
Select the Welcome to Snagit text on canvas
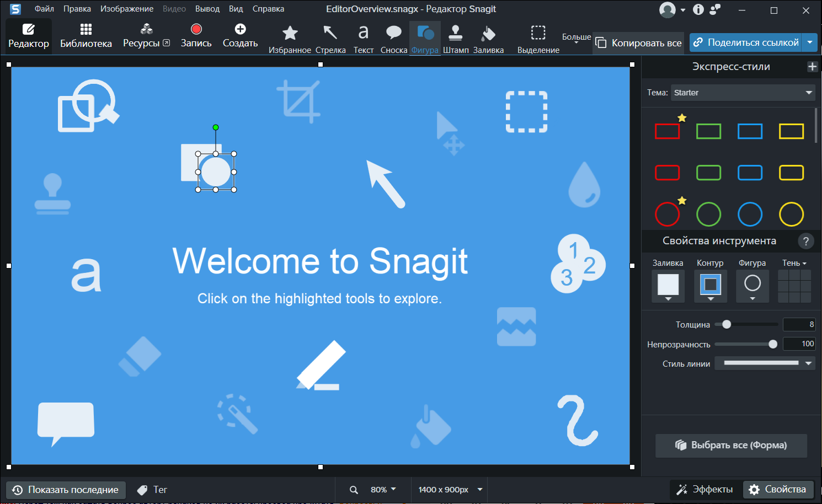tap(320, 261)
